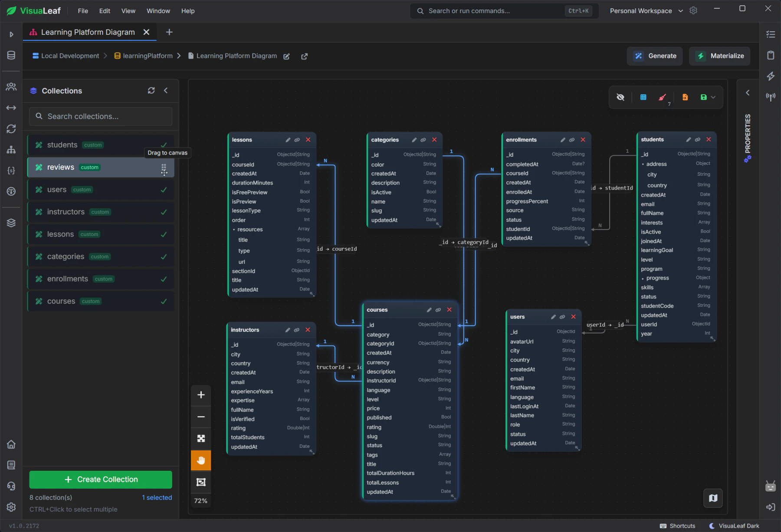Screen dimensions: 781x532
Task: Collapse the resources field in lessons
Action: coord(234,230)
